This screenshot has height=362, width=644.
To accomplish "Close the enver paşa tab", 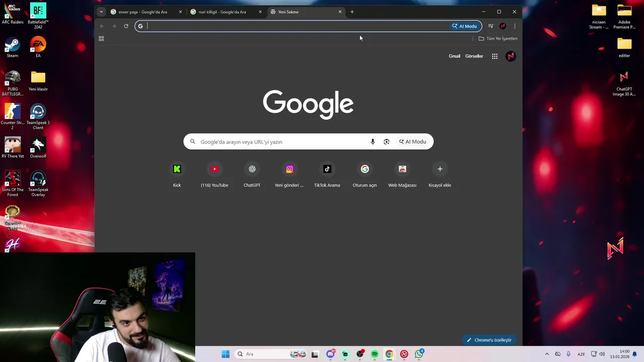I will click(x=180, y=12).
